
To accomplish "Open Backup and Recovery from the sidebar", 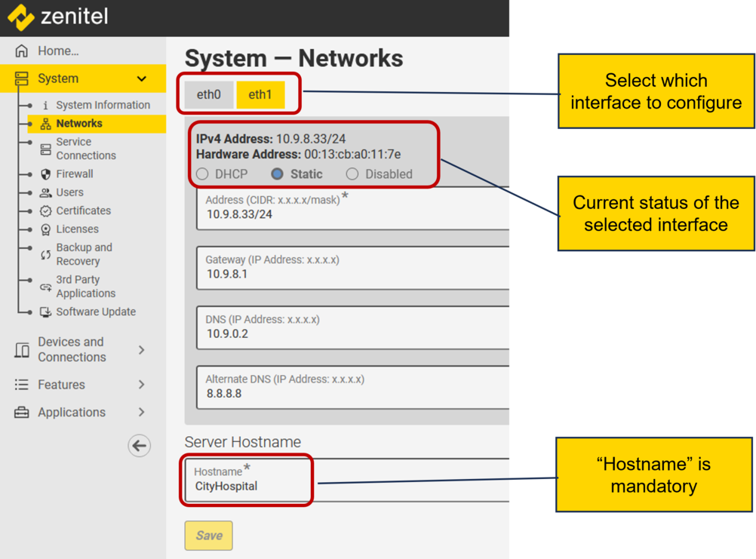I will [x=47, y=254].
